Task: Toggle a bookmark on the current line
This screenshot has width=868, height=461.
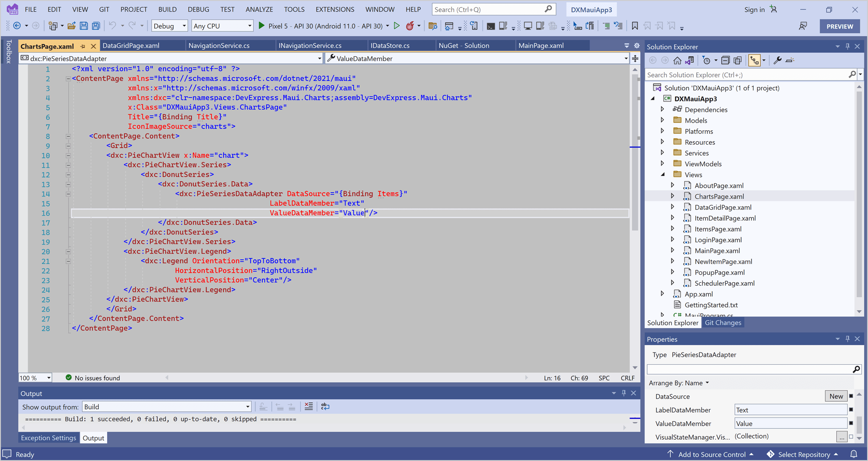Action: [634, 26]
